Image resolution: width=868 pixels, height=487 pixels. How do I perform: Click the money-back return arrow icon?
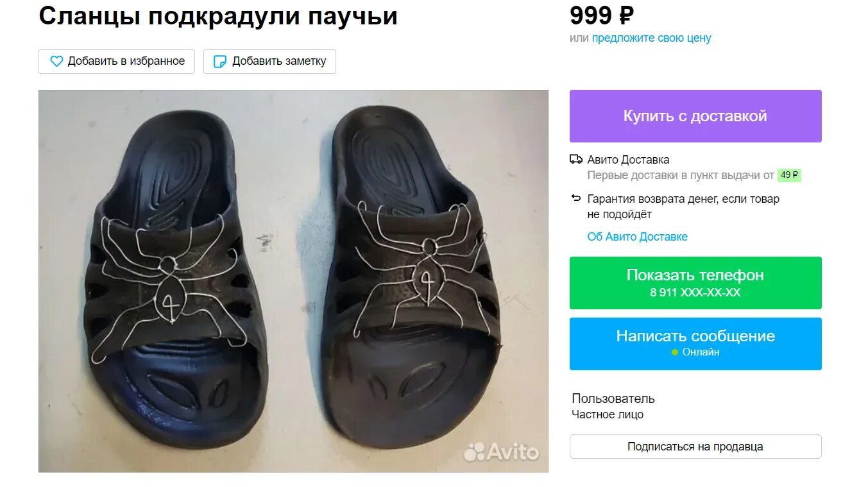point(575,198)
